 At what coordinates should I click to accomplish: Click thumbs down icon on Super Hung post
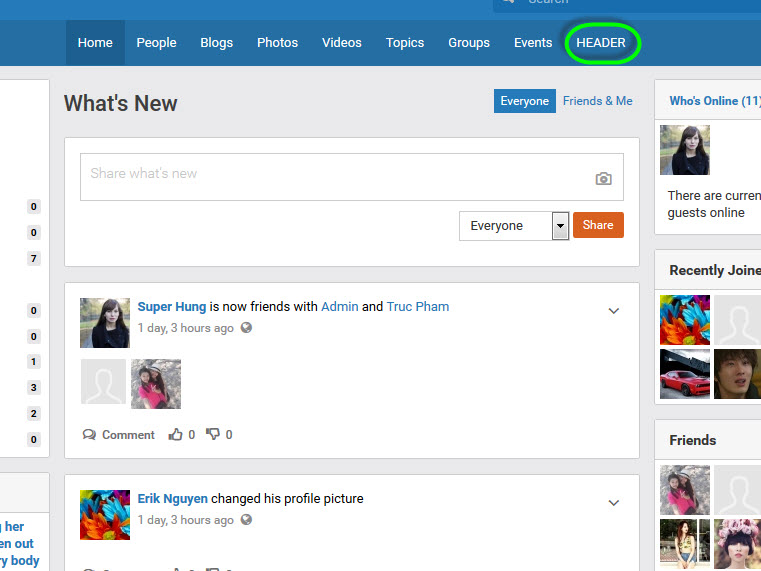tap(212, 435)
